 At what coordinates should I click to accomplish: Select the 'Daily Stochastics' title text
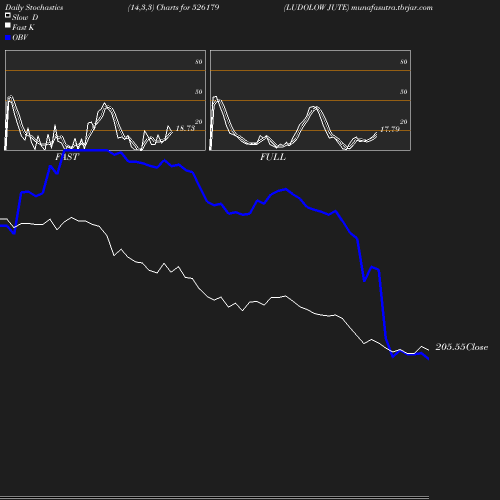(x=34, y=8)
